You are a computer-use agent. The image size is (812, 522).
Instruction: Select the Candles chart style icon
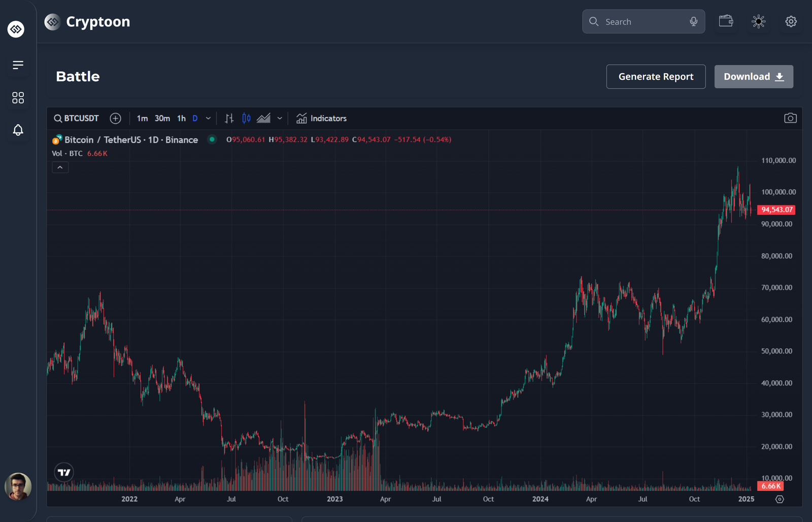246,118
